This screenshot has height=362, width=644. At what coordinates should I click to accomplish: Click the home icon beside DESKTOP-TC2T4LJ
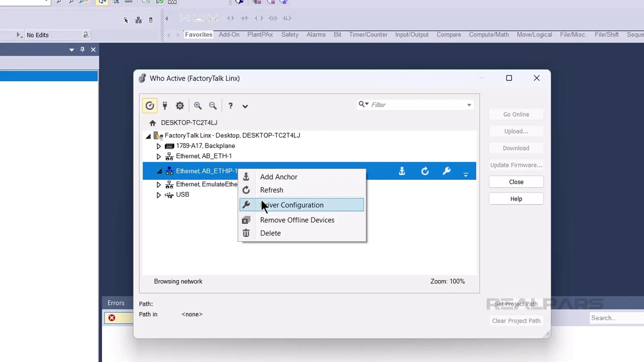[153, 123]
